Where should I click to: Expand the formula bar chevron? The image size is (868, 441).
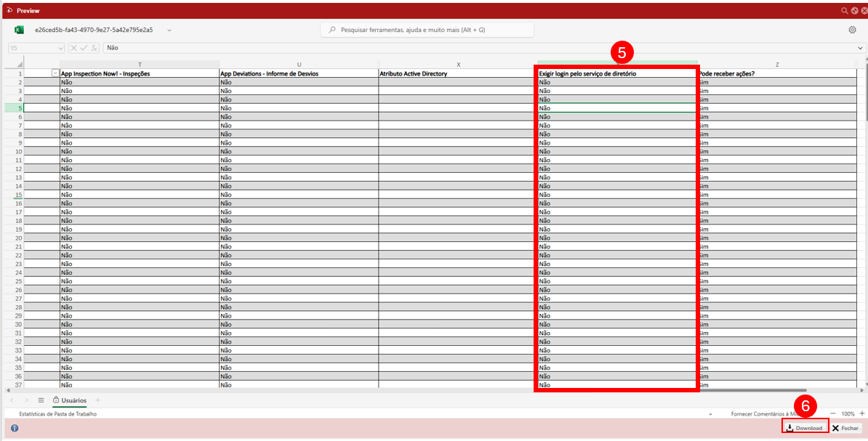861,48
